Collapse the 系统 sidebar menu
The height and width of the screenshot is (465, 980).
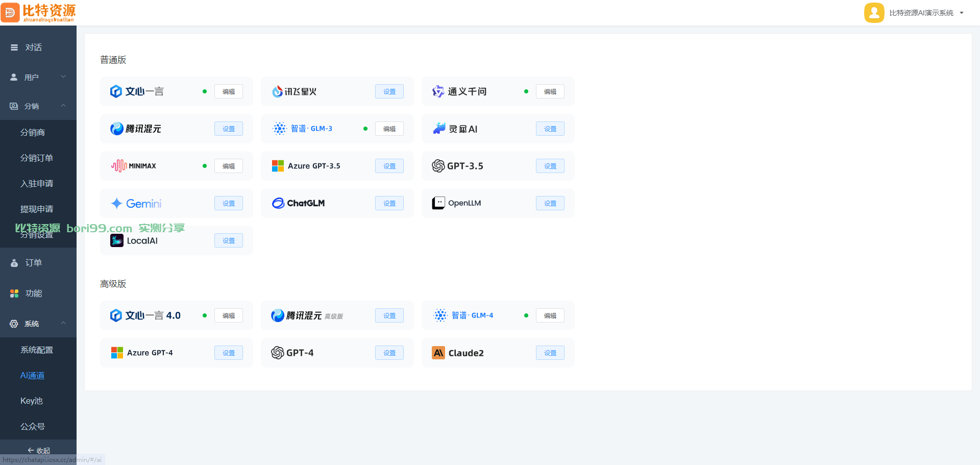point(38,324)
